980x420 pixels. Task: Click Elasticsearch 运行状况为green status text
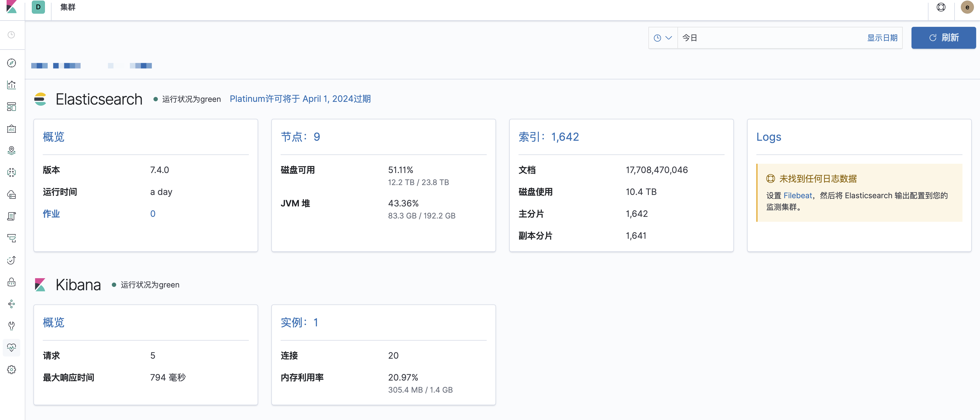191,99
